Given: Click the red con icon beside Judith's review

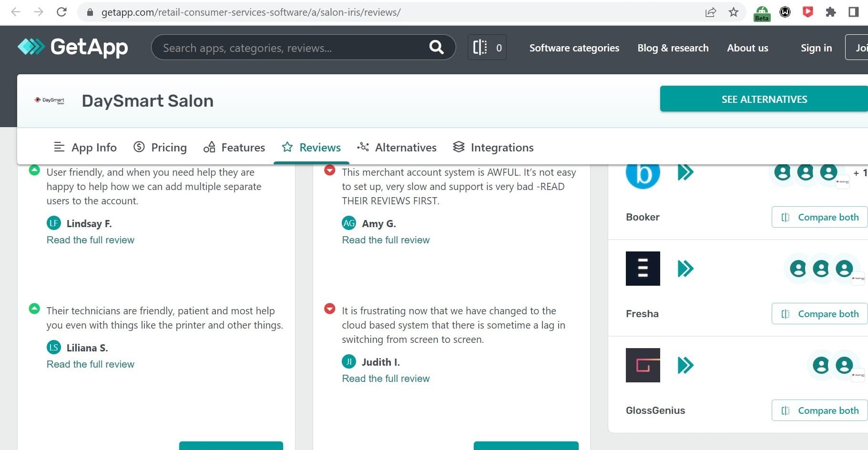Looking at the screenshot, I should click(x=329, y=309).
